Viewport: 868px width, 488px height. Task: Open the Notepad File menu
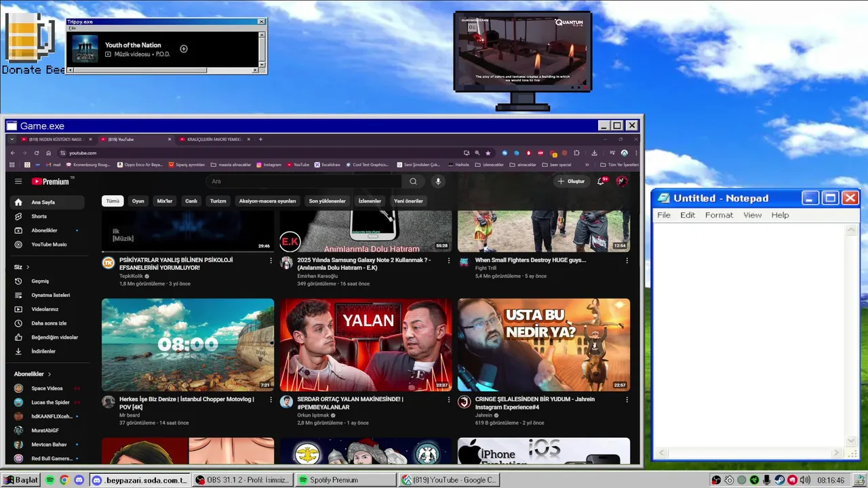664,215
